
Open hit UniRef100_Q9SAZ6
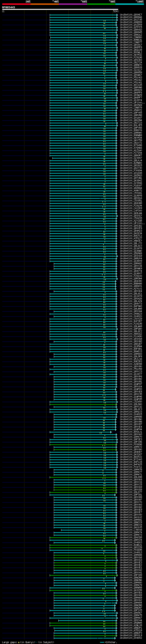point(131,299)
